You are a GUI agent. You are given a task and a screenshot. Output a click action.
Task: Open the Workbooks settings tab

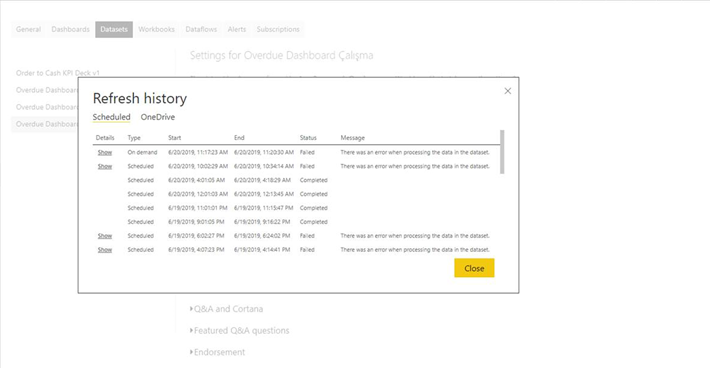157,30
